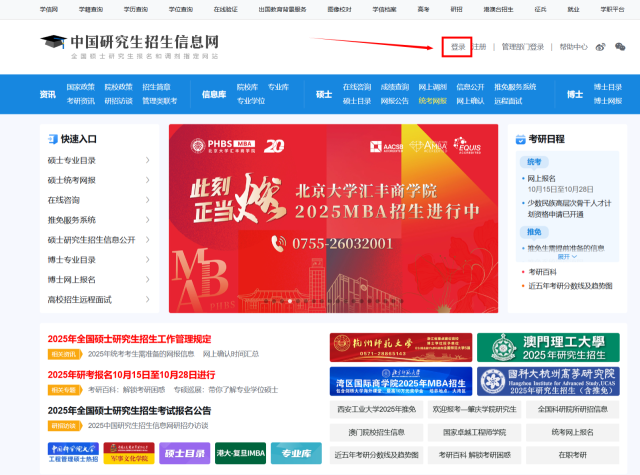Open the 港大-复旦IMBA badge
This screenshot has width=640, height=475.
[x=240, y=453]
